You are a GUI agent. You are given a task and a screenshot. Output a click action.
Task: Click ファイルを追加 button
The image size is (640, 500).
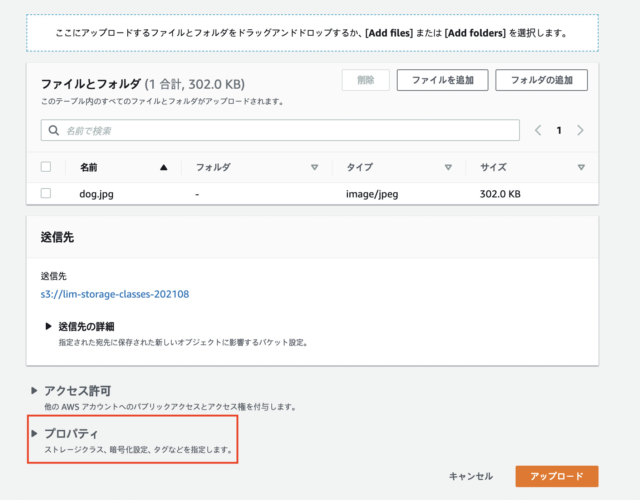442,80
